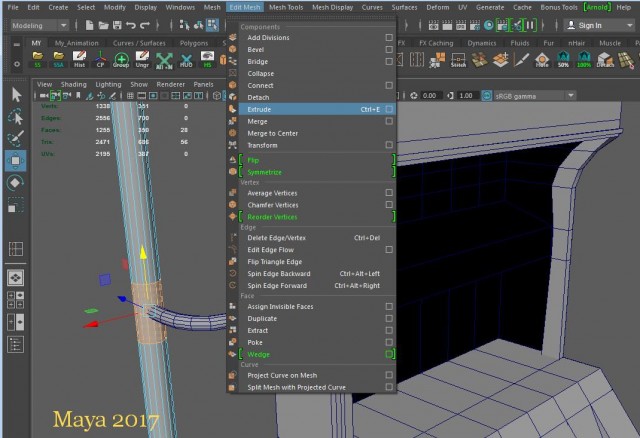
Task: Open the viewport Panels menu
Action: tap(203, 84)
